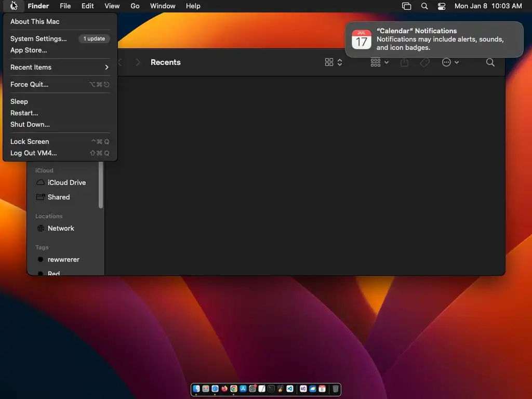The width and height of the screenshot is (532, 399).
Task: Open Visual Studio Code from Dock
Action: click(290, 389)
